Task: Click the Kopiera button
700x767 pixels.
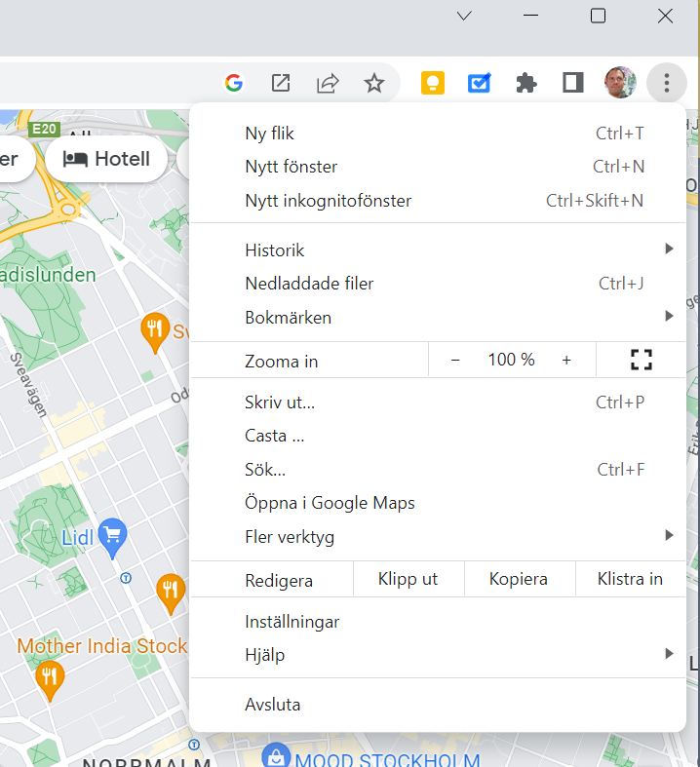Action: pos(519,579)
